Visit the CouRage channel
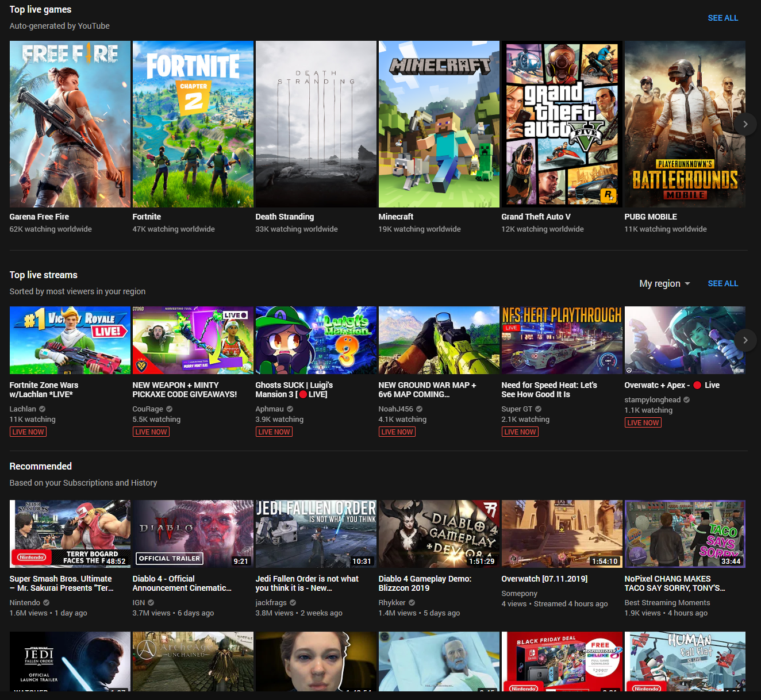The image size is (761, 700). 148,409
